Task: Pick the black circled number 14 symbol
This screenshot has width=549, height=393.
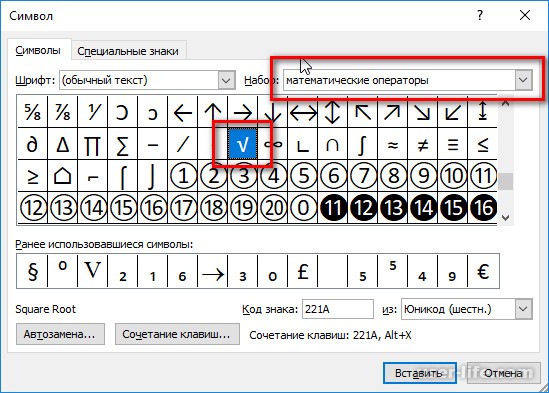Action: point(423,207)
